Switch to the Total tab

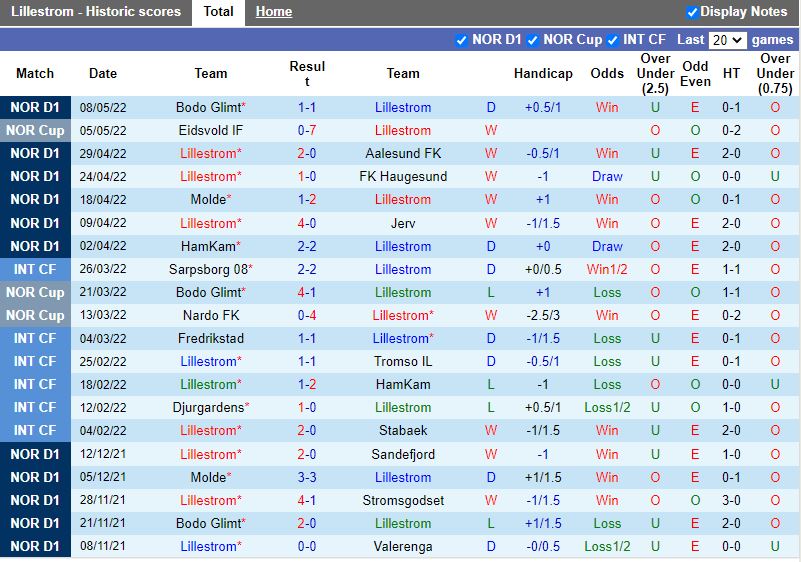click(x=218, y=12)
